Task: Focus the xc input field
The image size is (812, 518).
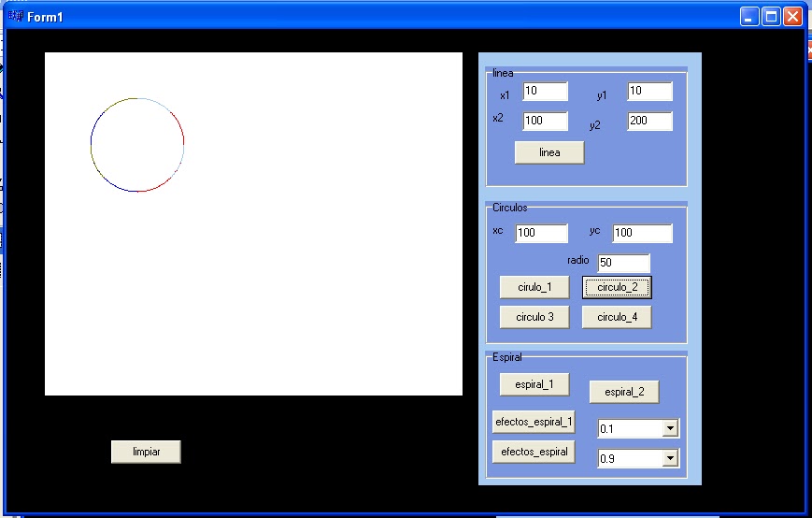Action: tap(542, 233)
